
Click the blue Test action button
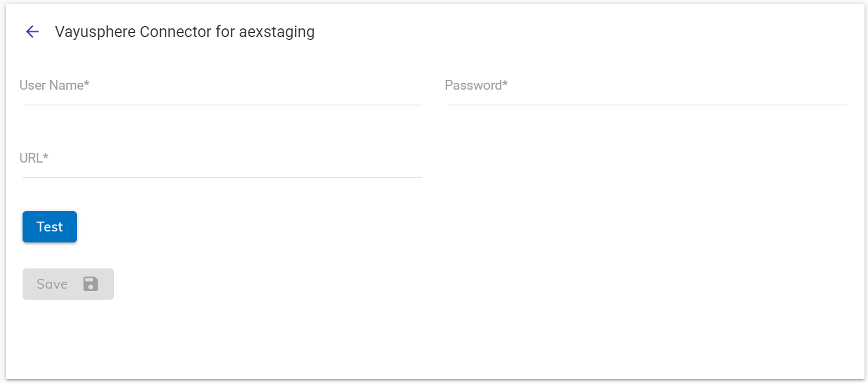point(49,227)
